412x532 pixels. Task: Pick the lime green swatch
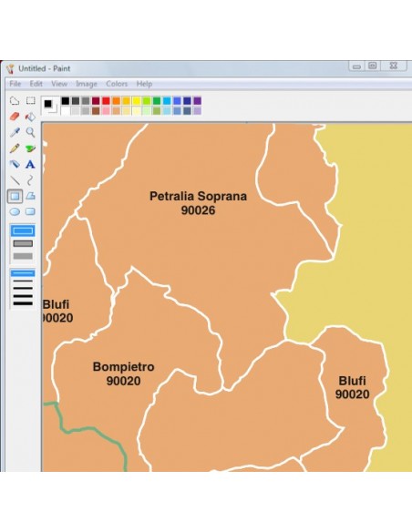147,101
